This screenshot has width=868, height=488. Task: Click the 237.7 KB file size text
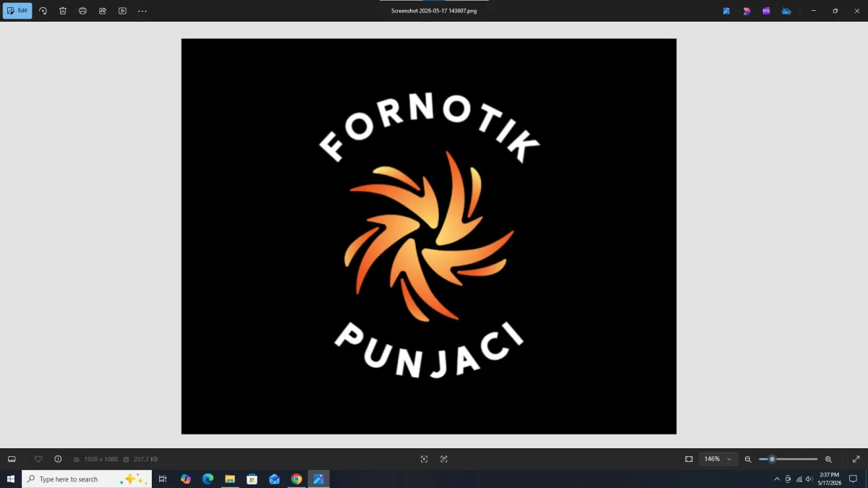145,459
